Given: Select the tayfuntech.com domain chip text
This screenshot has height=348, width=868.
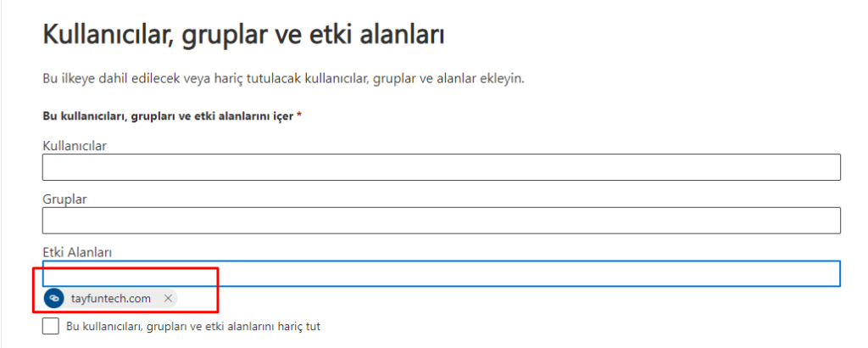Looking at the screenshot, I should [x=111, y=299].
